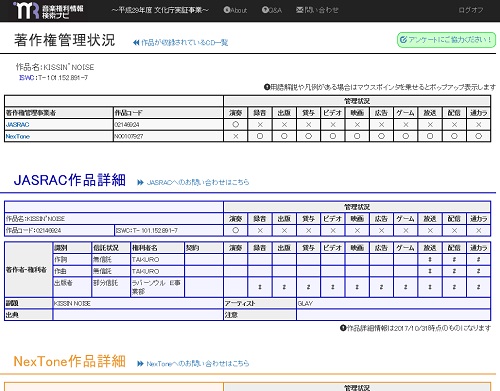Click the 作品名:KISSIN' NOISE cell in JASRAC details
Image resolution: width=500 pixels, height=391 pixels.
(x=114, y=219)
